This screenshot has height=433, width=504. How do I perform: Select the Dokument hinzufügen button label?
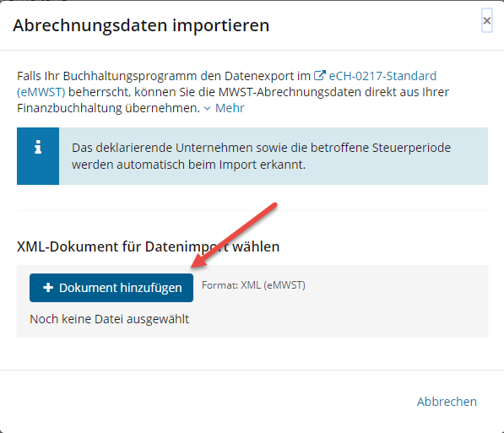click(120, 288)
